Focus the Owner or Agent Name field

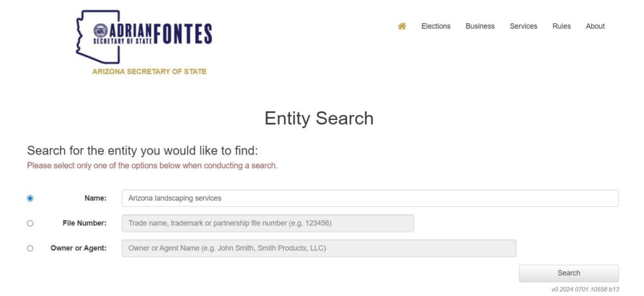(319, 248)
